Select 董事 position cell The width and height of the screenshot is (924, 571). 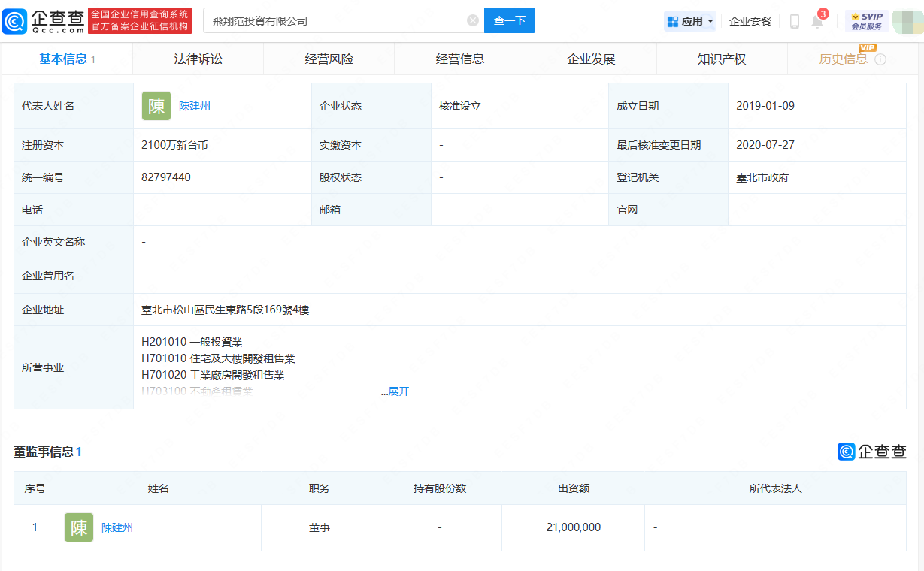coord(319,527)
